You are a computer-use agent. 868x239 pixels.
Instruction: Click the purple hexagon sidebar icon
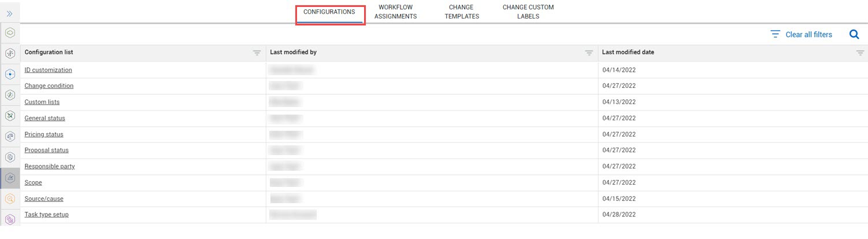pos(10,219)
